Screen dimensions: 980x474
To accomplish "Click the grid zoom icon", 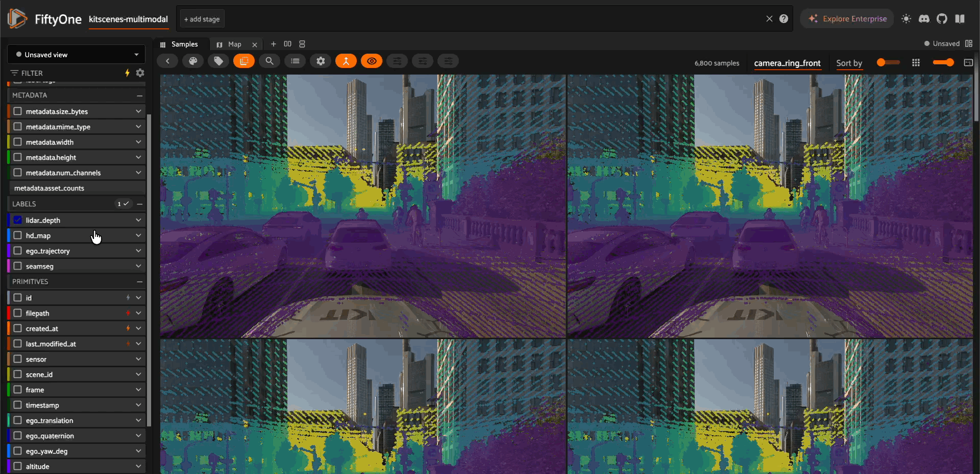I will tap(916, 62).
